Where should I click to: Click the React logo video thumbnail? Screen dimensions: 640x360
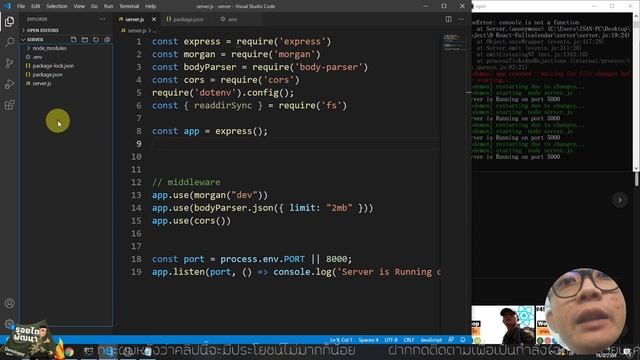click(x=503, y=325)
